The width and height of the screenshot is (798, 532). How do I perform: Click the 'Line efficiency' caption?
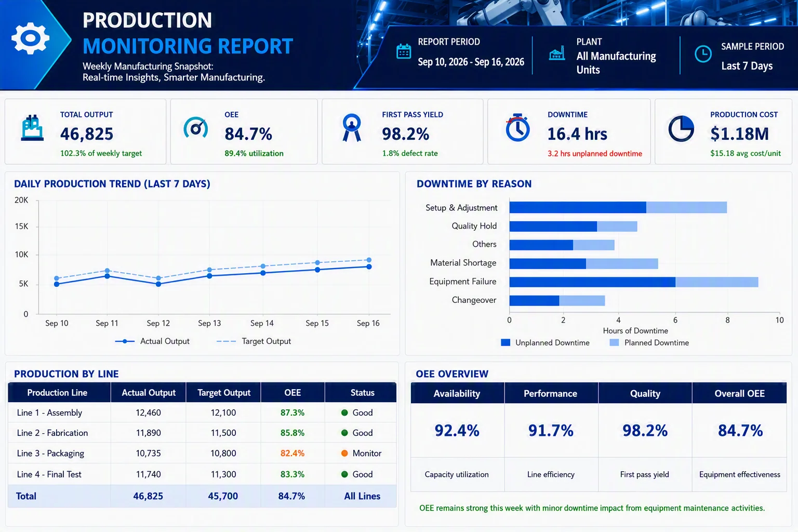pos(551,474)
